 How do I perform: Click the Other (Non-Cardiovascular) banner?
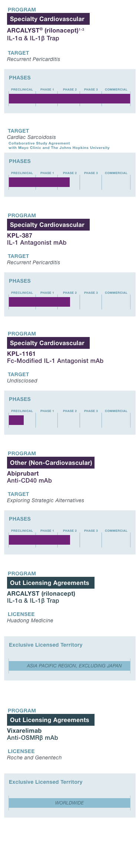click(x=51, y=463)
